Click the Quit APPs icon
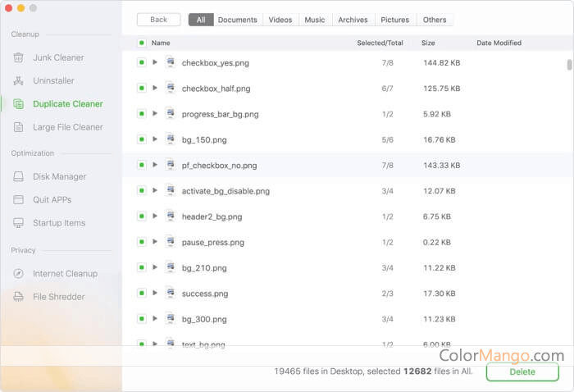The image size is (574, 392). [18, 199]
